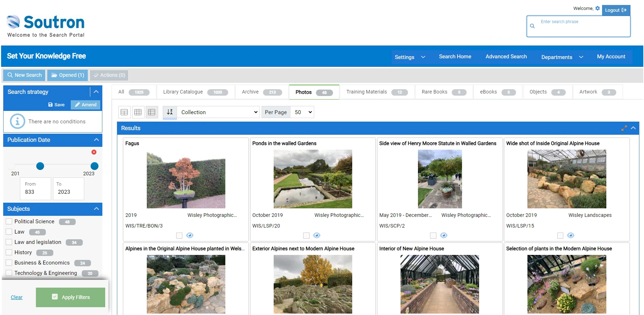Open the Collection sort dropdown

[x=218, y=112]
